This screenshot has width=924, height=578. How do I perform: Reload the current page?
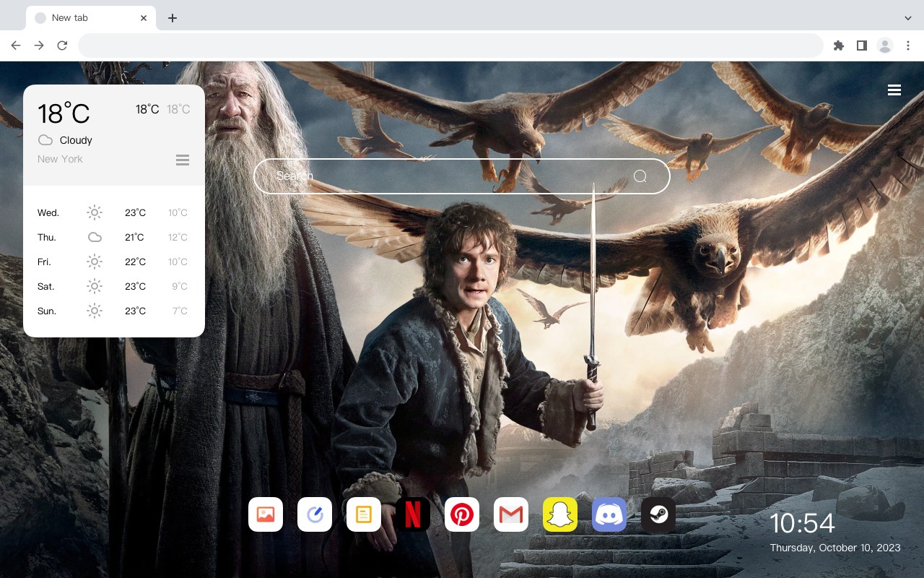tap(62, 46)
